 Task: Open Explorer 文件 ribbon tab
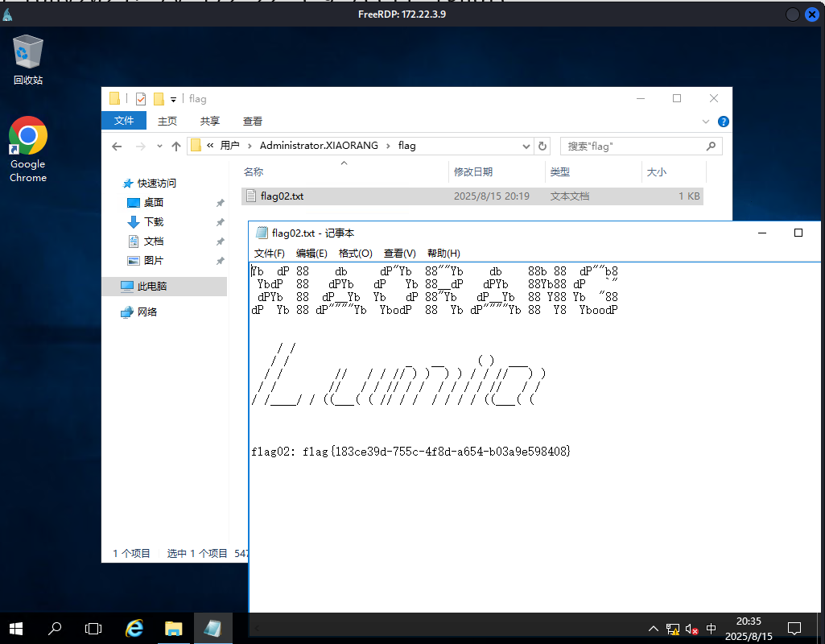(x=124, y=121)
